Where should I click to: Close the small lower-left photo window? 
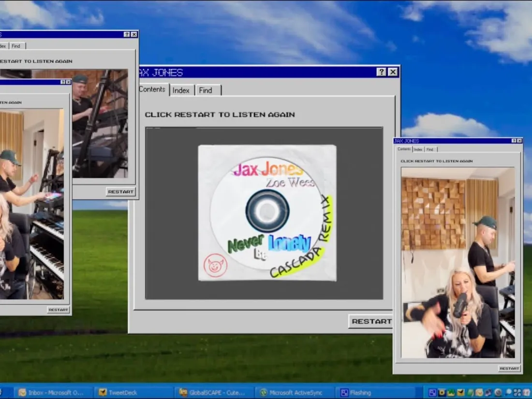[68, 82]
